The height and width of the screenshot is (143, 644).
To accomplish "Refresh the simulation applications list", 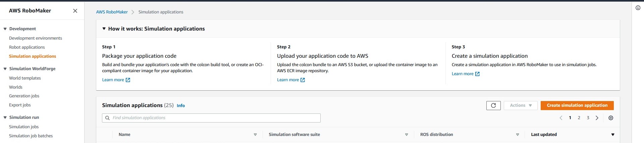I will point(493,105).
